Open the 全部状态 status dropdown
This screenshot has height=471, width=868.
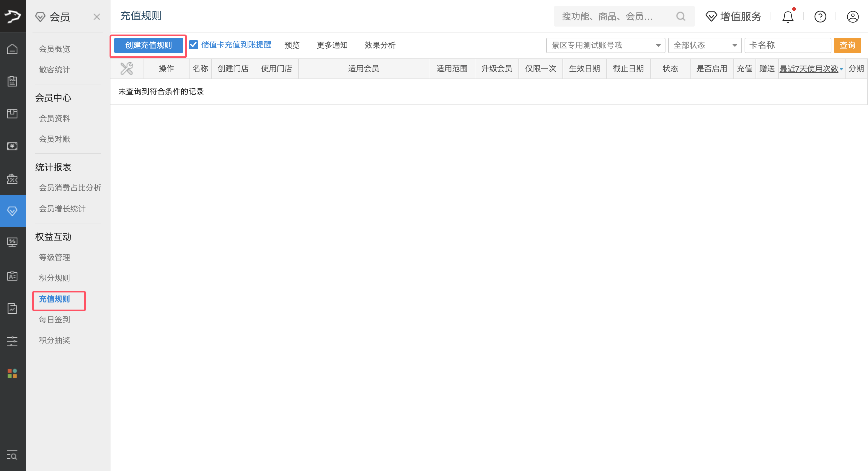coord(704,45)
